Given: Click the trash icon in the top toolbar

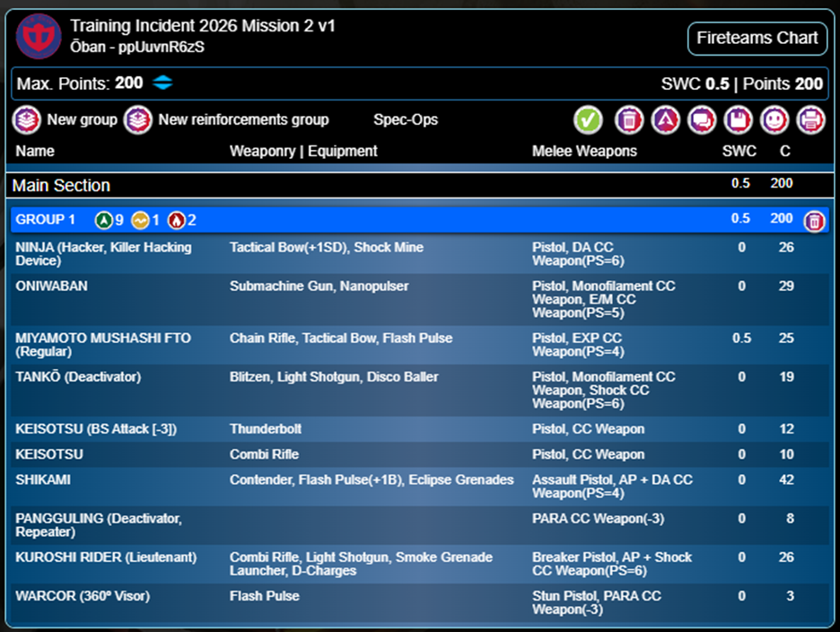Looking at the screenshot, I should point(629,119).
